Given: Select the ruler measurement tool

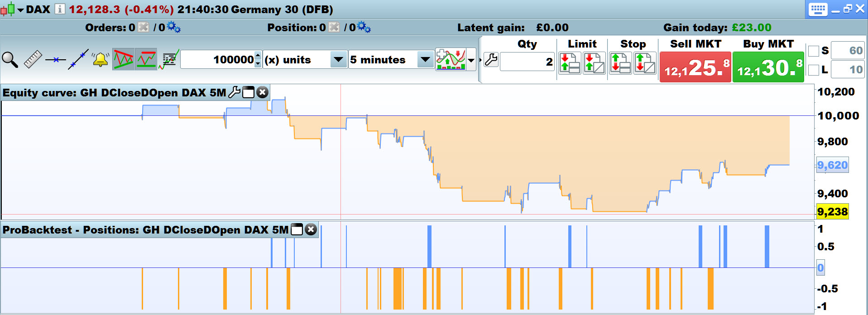Looking at the screenshot, I should pyautogui.click(x=33, y=60).
